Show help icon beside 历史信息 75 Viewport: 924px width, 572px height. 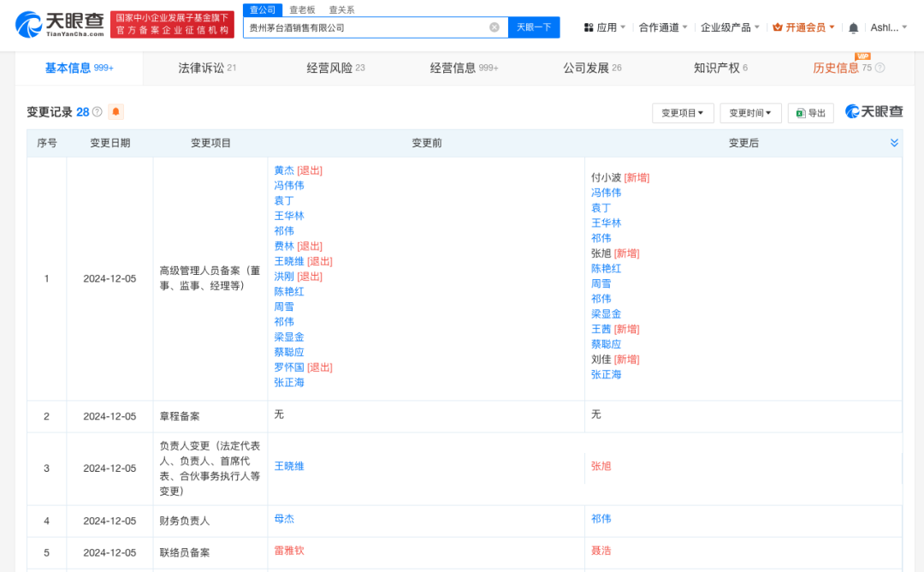pyautogui.click(x=880, y=68)
